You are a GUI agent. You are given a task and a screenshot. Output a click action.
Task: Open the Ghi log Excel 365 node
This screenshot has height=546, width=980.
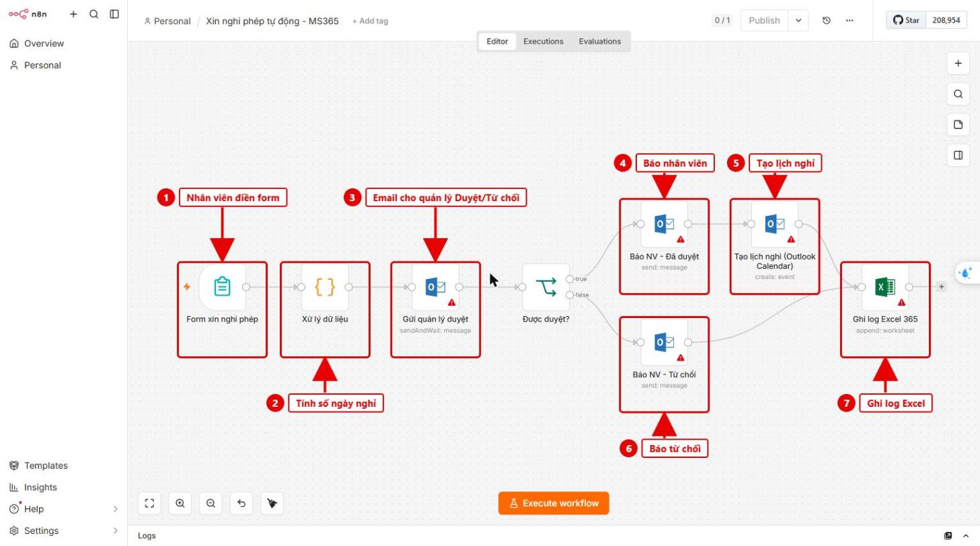(x=885, y=287)
